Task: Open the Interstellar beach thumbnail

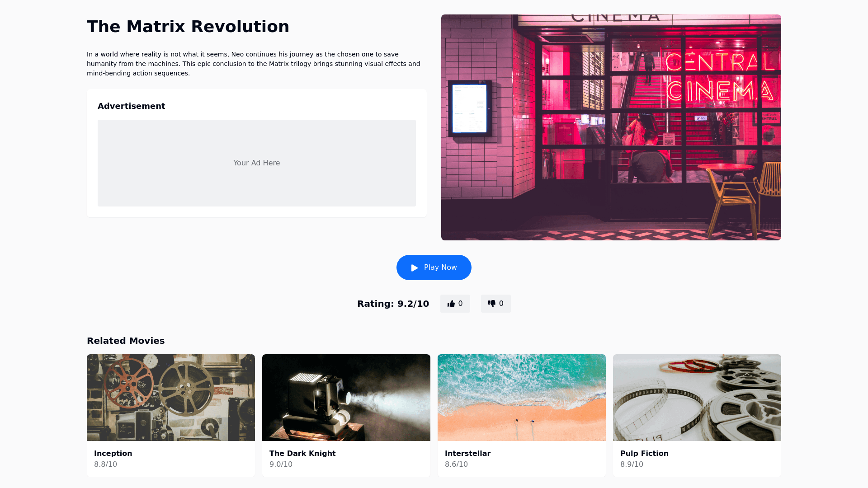Action: click(522, 398)
